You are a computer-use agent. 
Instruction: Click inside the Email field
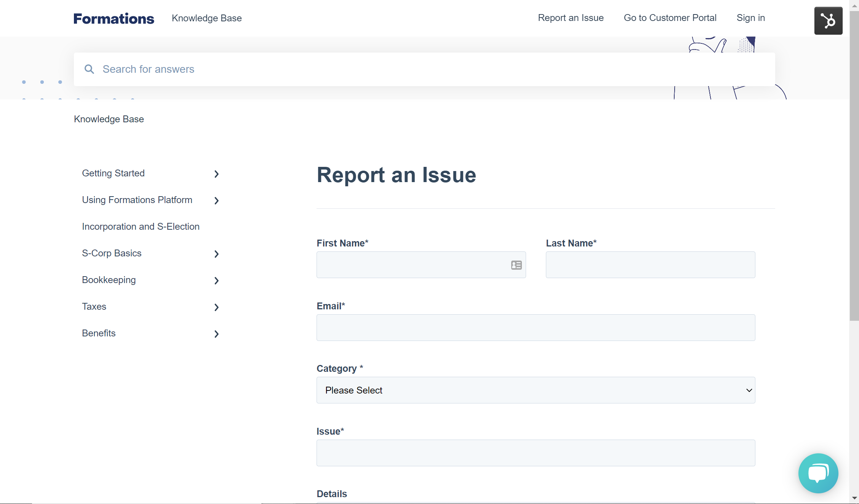tap(535, 328)
